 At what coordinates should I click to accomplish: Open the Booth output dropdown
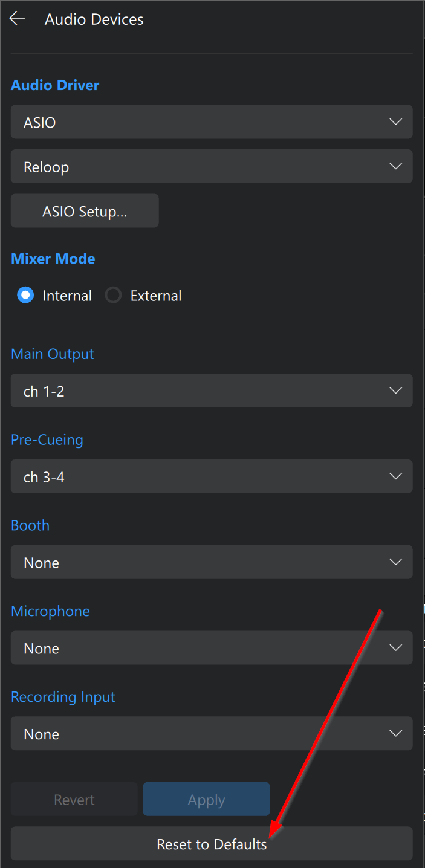click(x=212, y=563)
